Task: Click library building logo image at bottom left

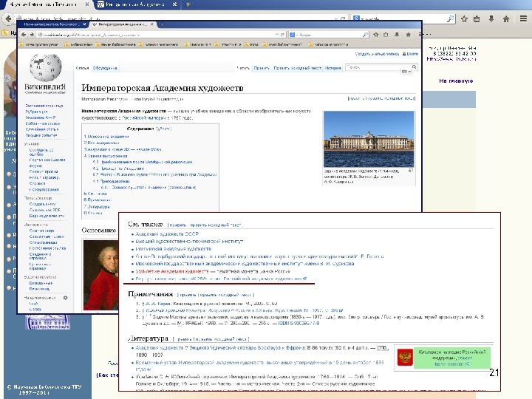Action: point(47,322)
